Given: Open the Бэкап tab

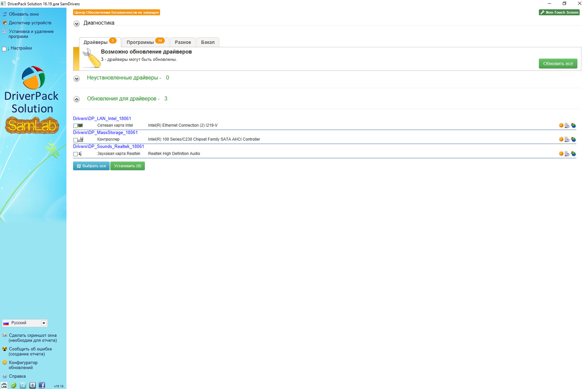Looking at the screenshot, I should [x=208, y=42].
